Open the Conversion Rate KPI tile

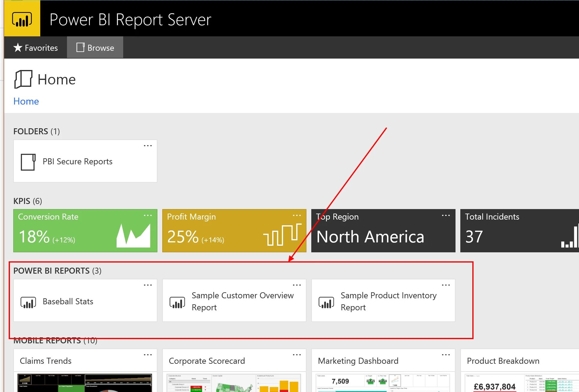[x=85, y=231]
